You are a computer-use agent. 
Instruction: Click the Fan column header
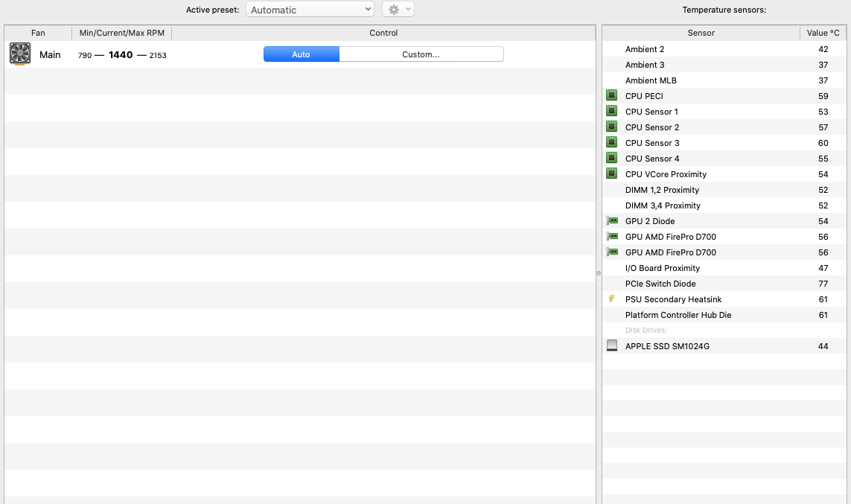[38, 33]
